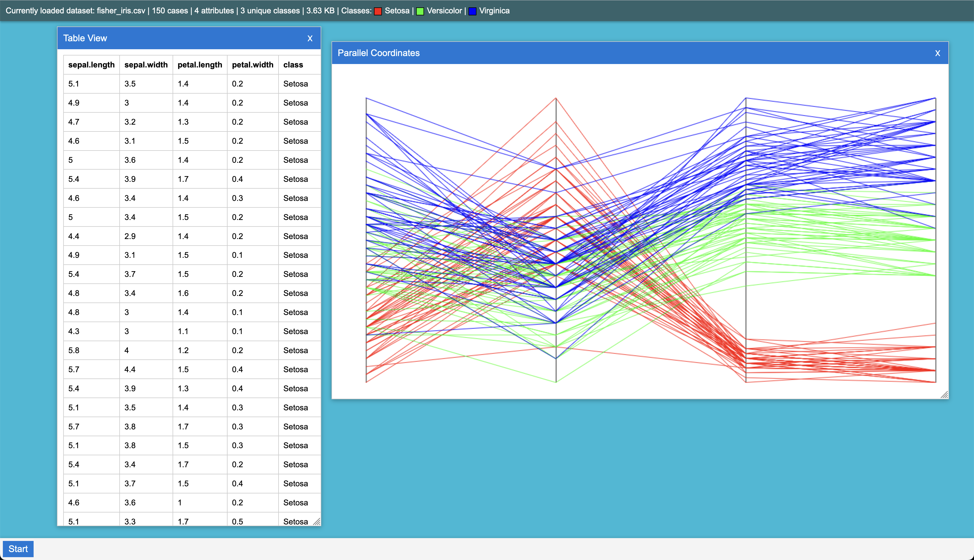
Task: Click the Table View title bar
Action: [x=173, y=38]
